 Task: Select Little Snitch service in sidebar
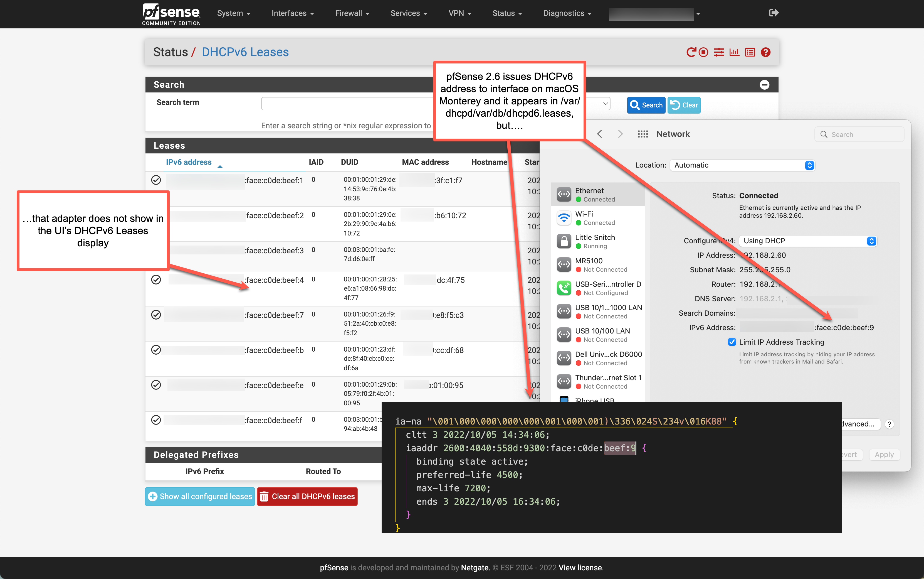coord(598,241)
